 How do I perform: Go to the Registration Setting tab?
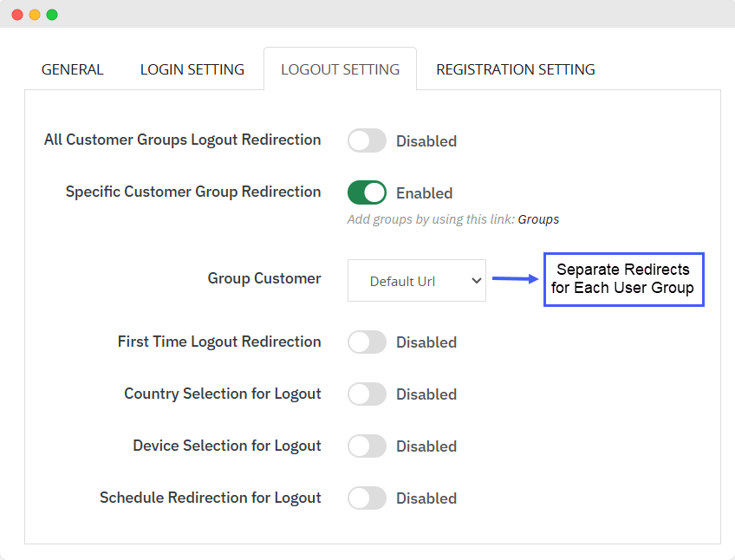(x=515, y=69)
